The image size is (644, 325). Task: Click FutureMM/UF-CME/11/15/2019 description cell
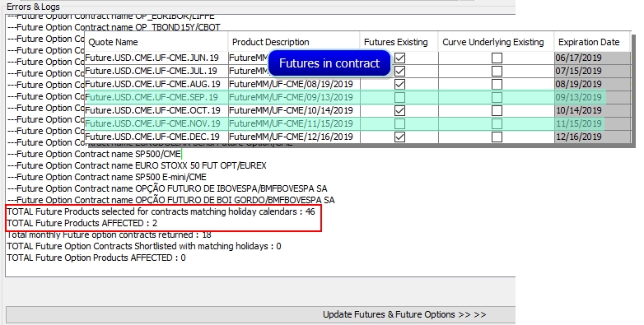pos(294,123)
